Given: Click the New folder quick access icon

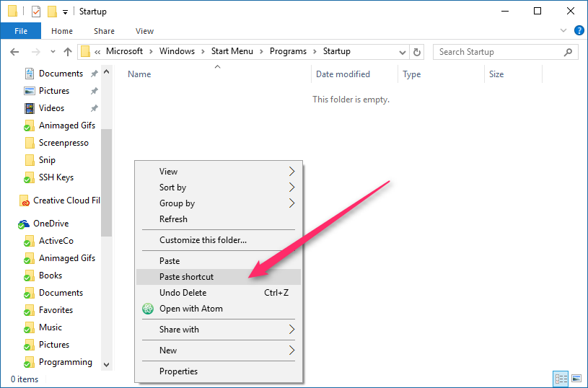Looking at the screenshot, I should pos(52,12).
